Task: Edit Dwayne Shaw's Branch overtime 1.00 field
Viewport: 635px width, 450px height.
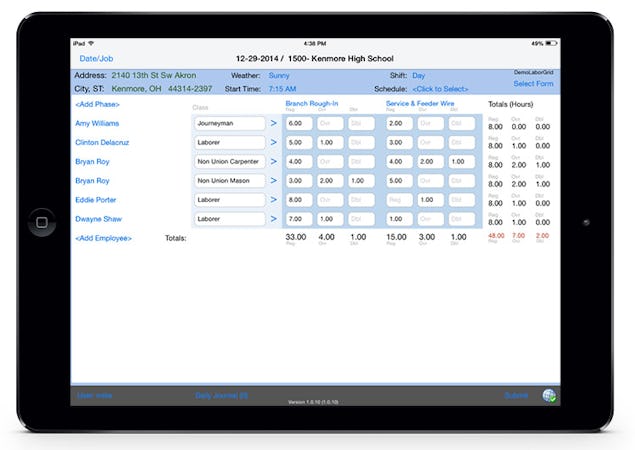Action: pyautogui.click(x=330, y=219)
